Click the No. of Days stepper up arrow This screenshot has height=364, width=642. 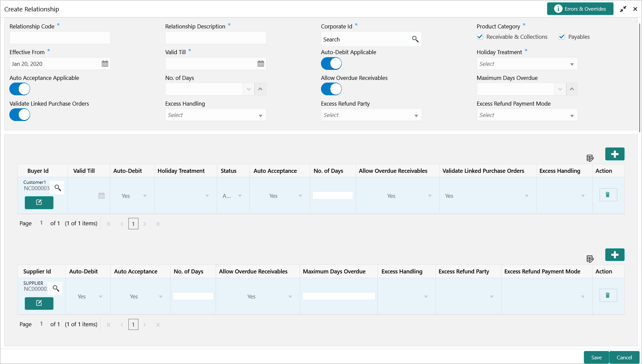[260, 89]
